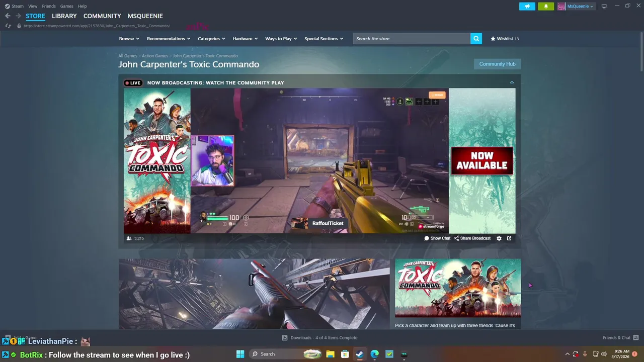Screen dimensions: 644x362
Task: Open the View menu
Action: tap(33, 6)
